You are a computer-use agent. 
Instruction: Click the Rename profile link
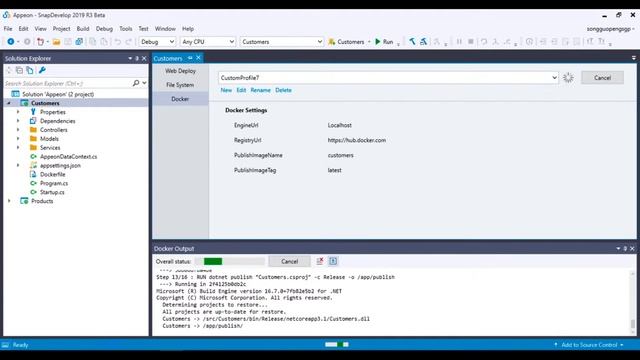click(260, 90)
